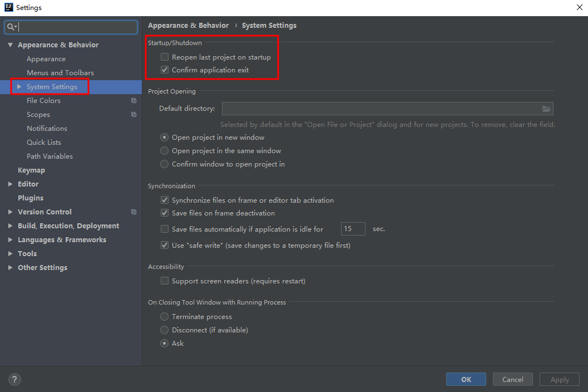Select Disconnect (if available) option
This screenshot has width=588, height=392.
164,330
